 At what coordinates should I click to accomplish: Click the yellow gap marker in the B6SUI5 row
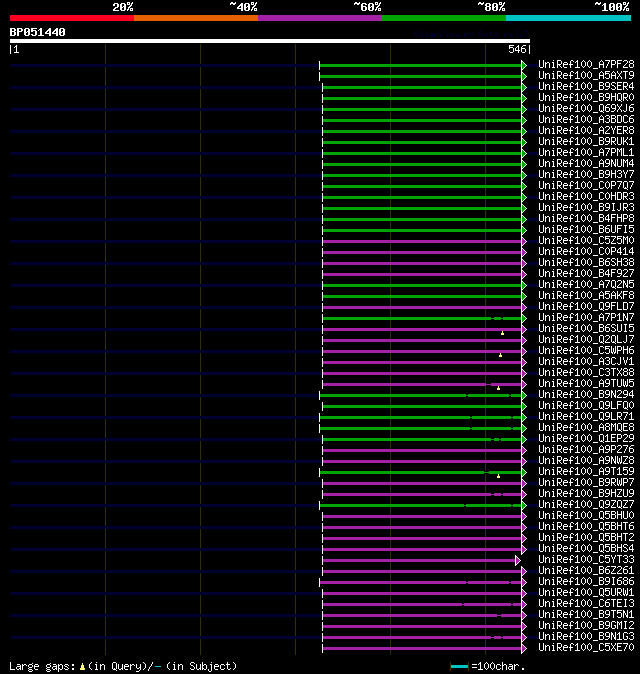point(502,333)
